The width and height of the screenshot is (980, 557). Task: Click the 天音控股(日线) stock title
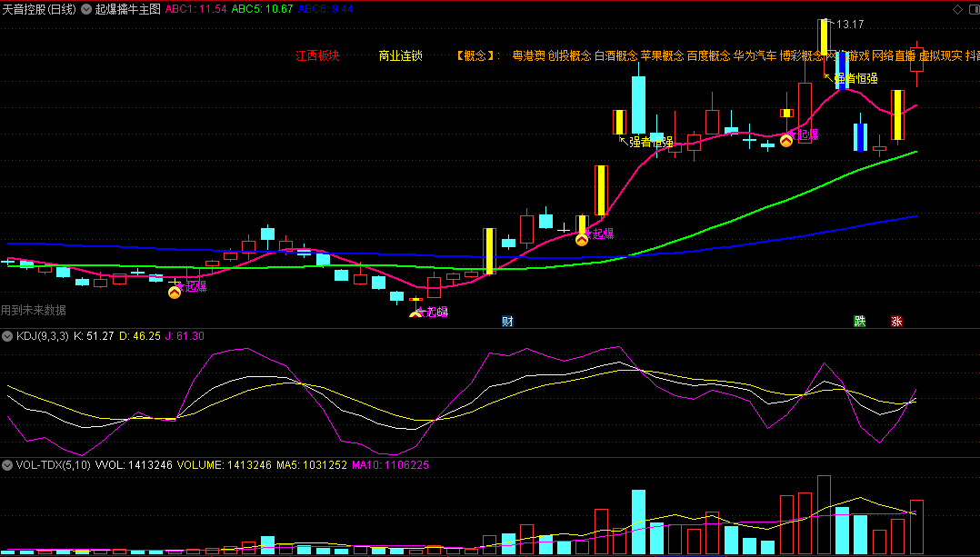pyautogui.click(x=39, y=9)
